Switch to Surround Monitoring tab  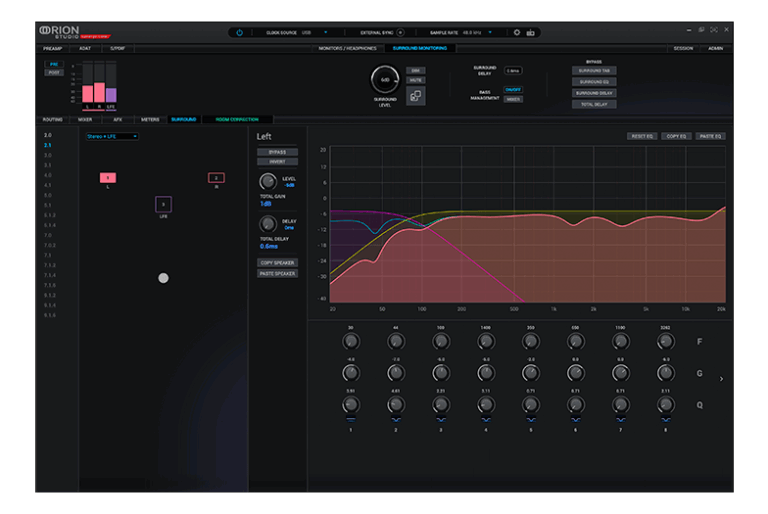tap(420, 49)
